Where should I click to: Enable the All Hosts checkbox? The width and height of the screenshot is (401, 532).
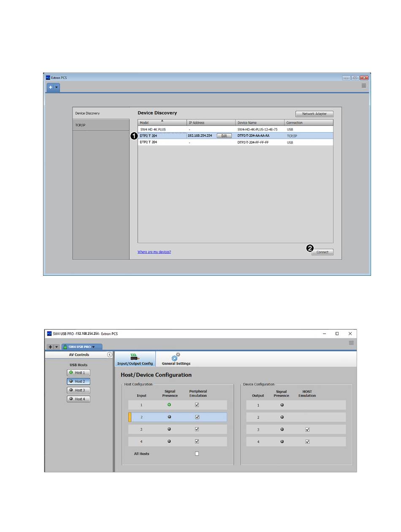coord(197,454)
